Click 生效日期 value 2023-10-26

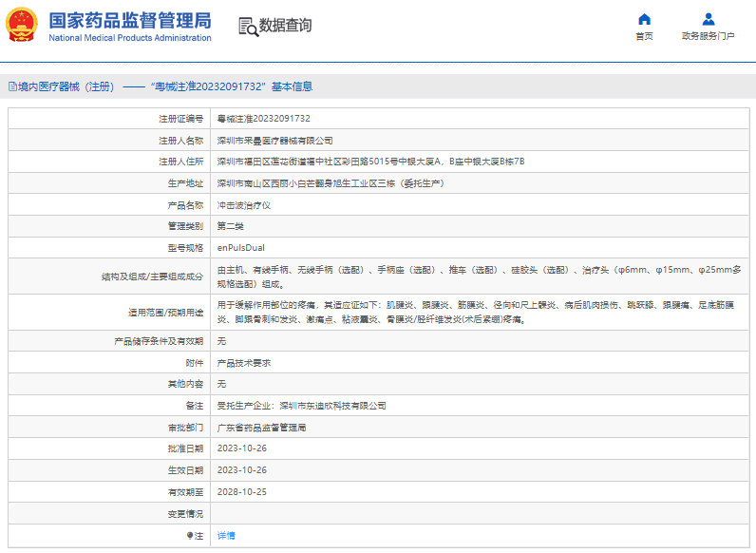(x=242, y=470)
